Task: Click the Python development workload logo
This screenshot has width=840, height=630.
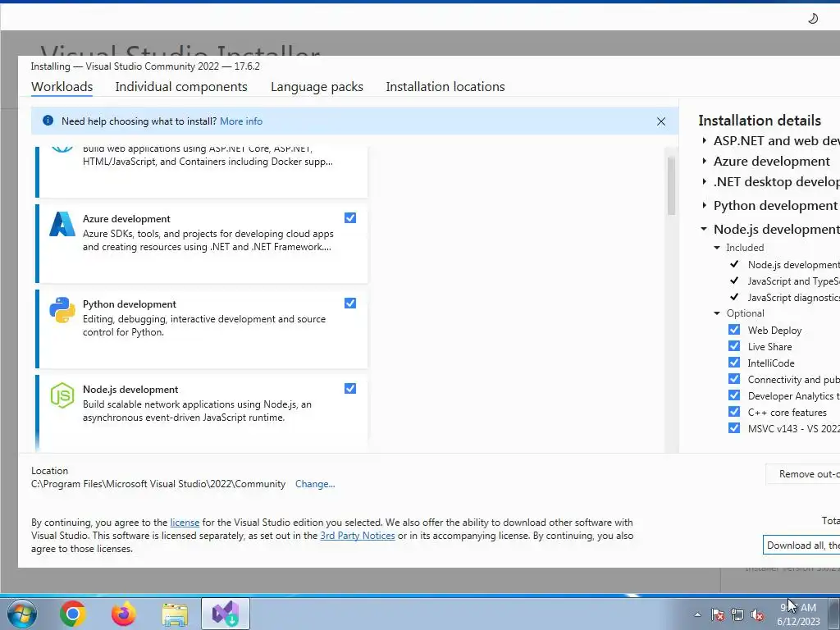Action: tap(62, 310)
